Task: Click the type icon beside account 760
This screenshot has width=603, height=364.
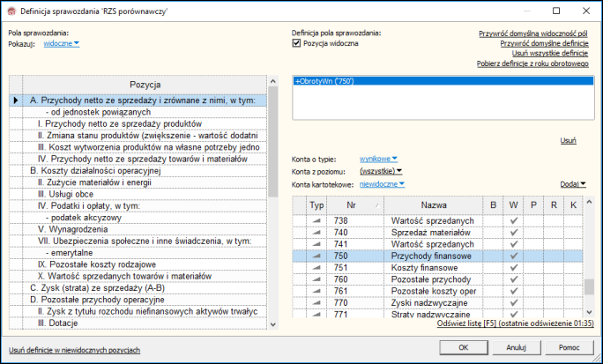Action: 316,279
